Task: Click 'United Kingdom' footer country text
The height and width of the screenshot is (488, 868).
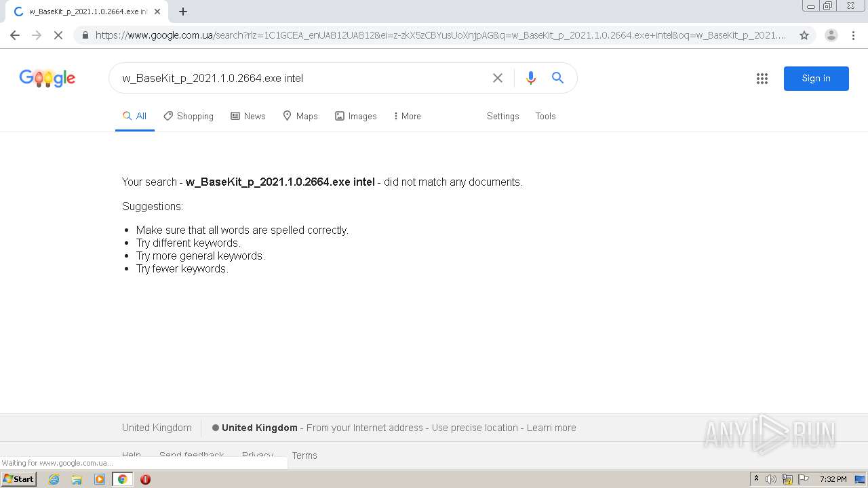Action: click(x=157, y=428)
